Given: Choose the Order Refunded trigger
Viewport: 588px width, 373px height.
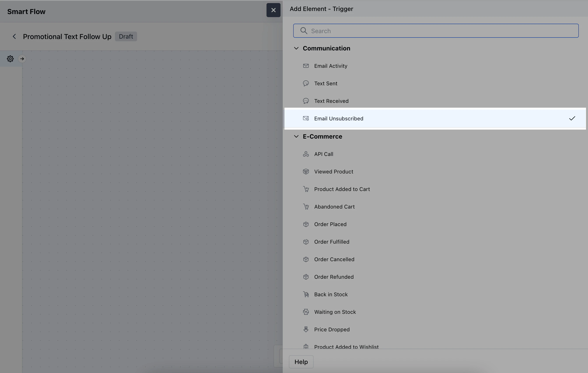Looking at the screenshot, I should tap(435, 277).
